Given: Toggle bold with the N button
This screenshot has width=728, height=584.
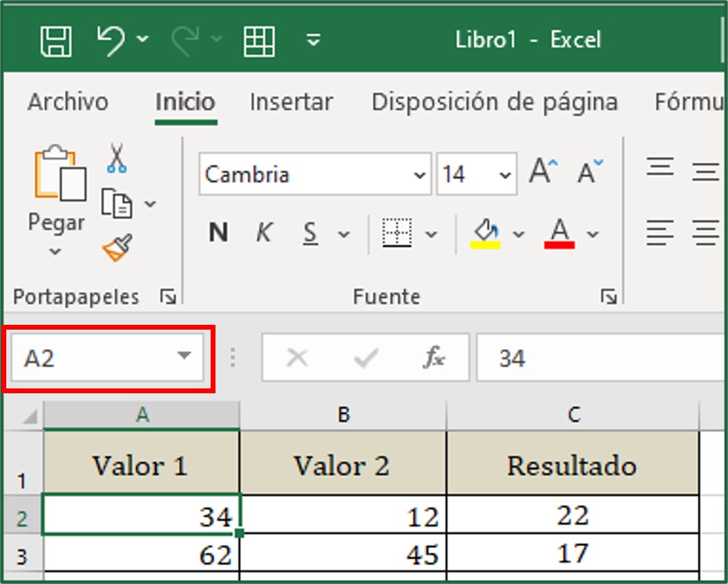Looking at the screenshot, I should click(218, 234).
